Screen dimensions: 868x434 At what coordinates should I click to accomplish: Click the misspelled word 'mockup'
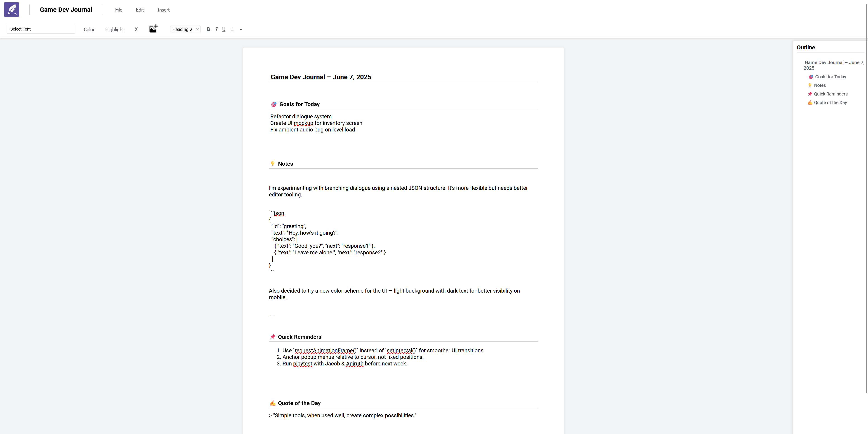[x=303, y=123]
